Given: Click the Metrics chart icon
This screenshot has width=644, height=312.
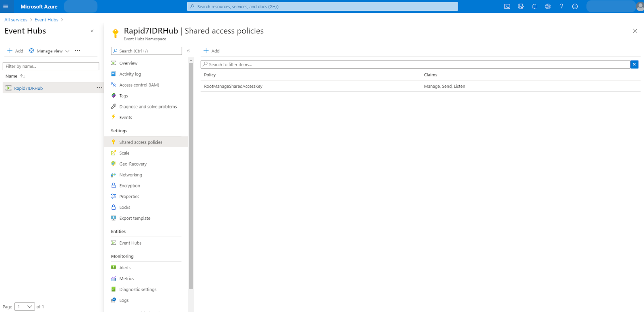Looking at the screenshot, I should click(x=114, y=278).
